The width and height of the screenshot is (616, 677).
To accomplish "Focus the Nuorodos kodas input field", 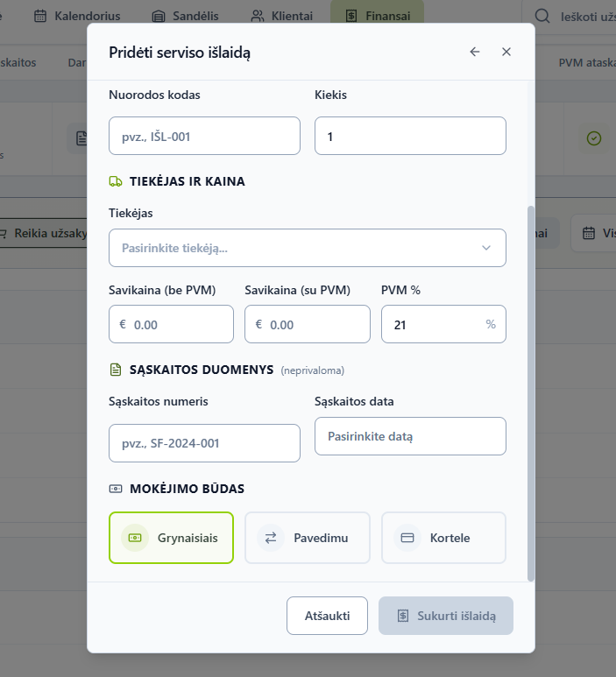I will pos(204,136).
